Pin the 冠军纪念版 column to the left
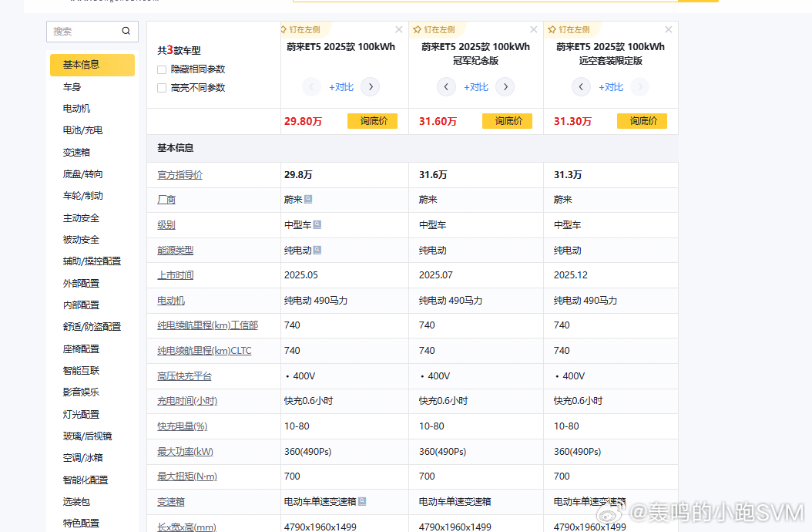The height and width of the screenshot is (532, 812). [x=435, y=29]
